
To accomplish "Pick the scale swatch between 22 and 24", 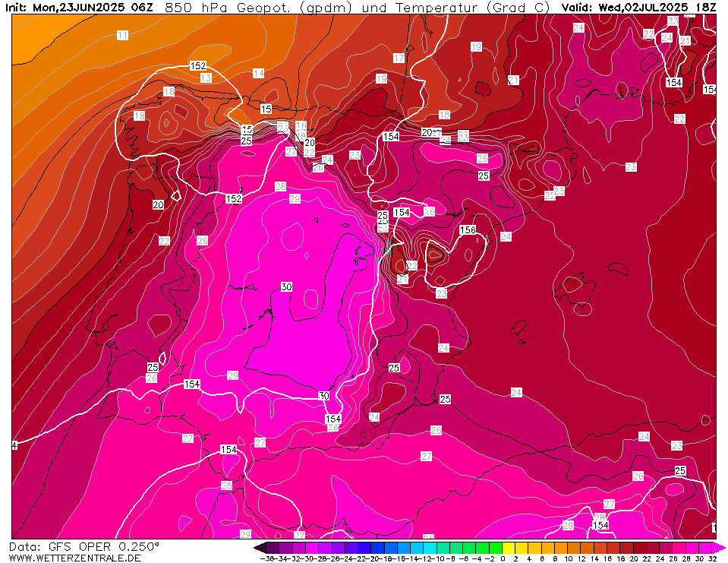I will pos(652,548).
